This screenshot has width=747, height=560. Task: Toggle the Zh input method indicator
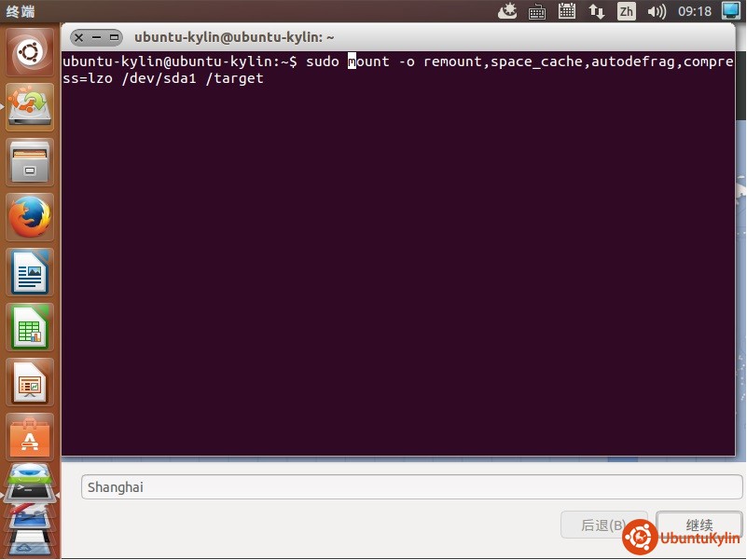pyautogui.click(x=627, y=12)
